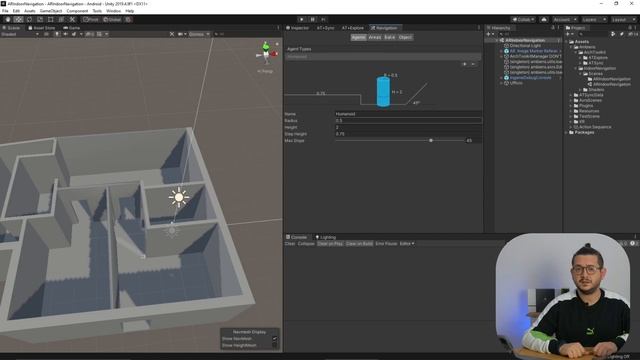640x360 pixels.
Task: Switch to the Inspector tab
Action: tap(298, 28)
